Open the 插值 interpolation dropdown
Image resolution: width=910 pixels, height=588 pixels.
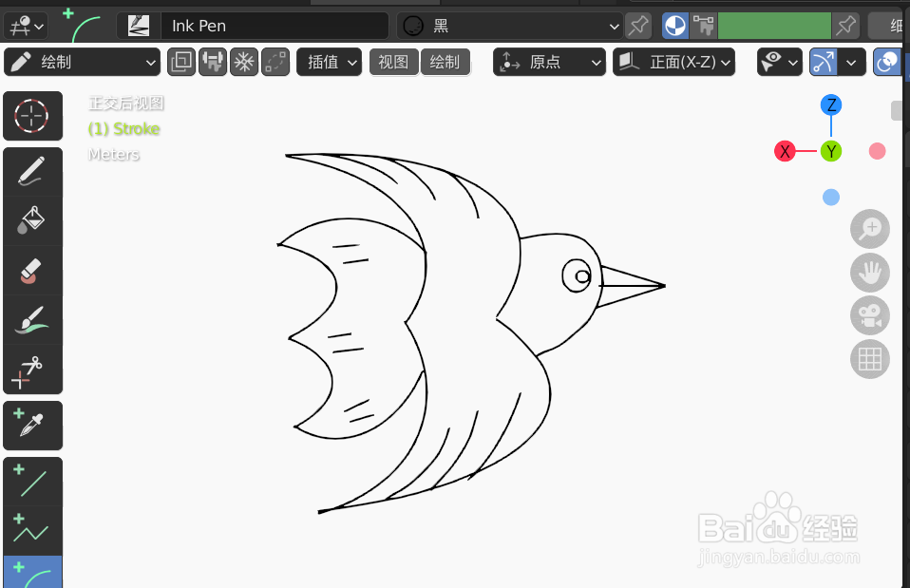(329, 62)
